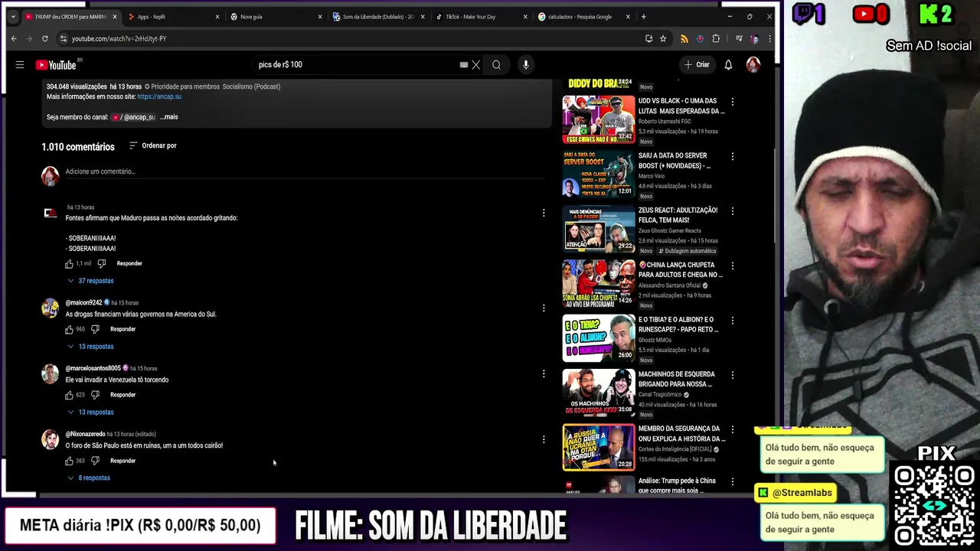The width and height of the screenshot is (980, 551).
Task: Open options for E O TIBIA video
Action: 733,321
